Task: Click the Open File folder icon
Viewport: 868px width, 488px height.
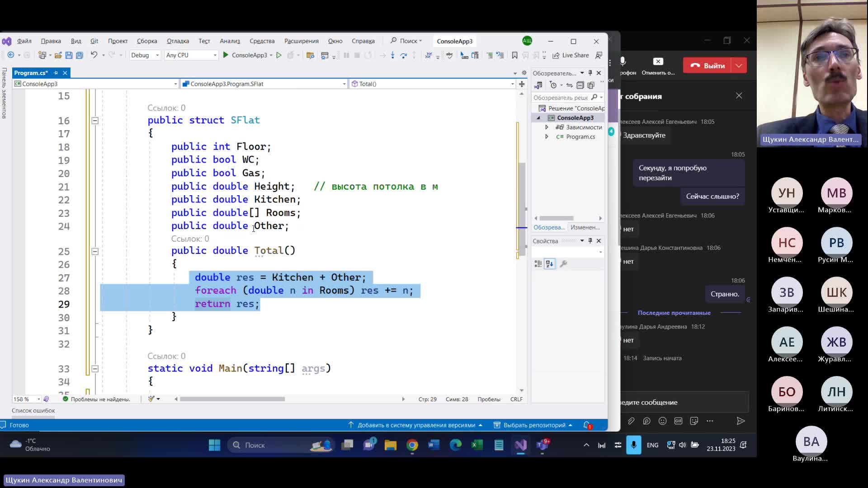Action: click(x=58, y=55)
